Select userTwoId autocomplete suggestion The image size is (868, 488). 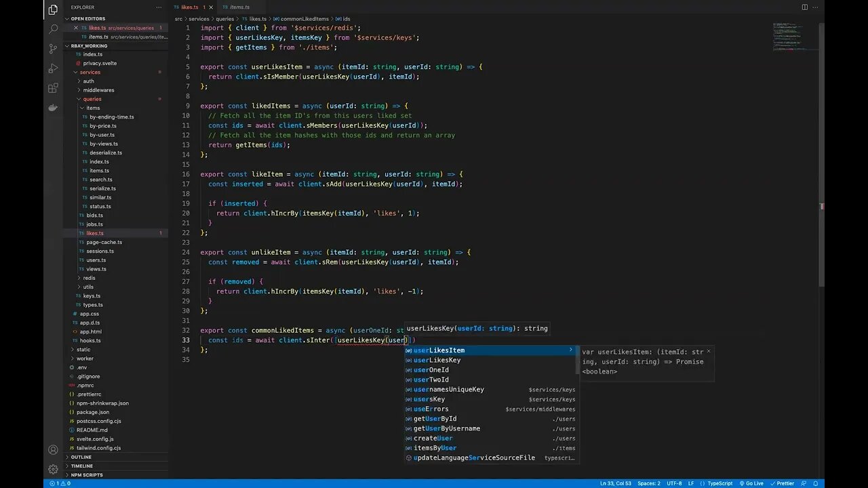(x=491, y=380)
